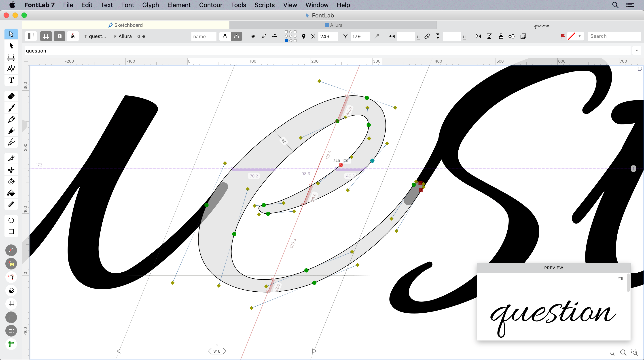Open the Glyph menu
644x362 pixels.
click(x=150, y=5)
